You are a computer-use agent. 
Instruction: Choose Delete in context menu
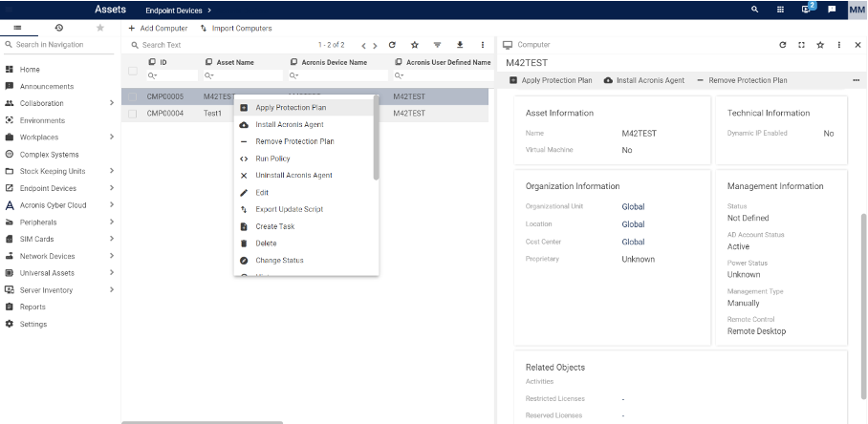(x=303, y=244)
